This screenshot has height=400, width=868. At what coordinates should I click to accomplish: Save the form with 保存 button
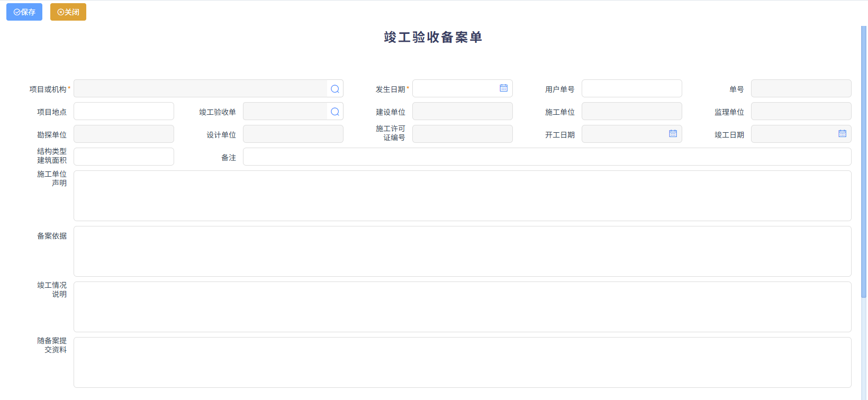[24, 12]
